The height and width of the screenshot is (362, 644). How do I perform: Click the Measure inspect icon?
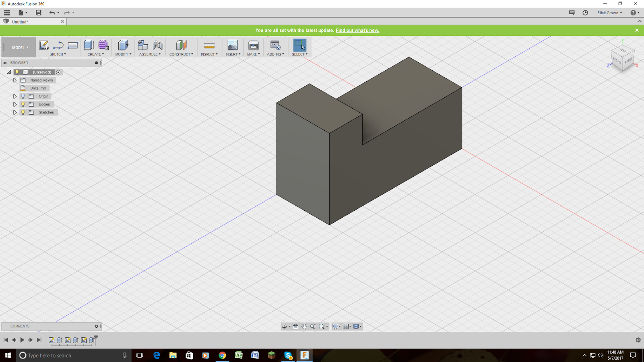pyautogui.click(x=209, y=45)
